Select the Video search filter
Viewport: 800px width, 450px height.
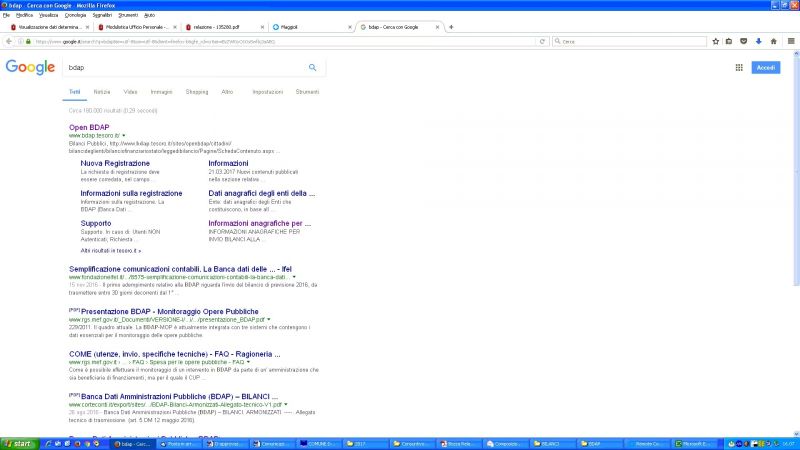[130, 92]
